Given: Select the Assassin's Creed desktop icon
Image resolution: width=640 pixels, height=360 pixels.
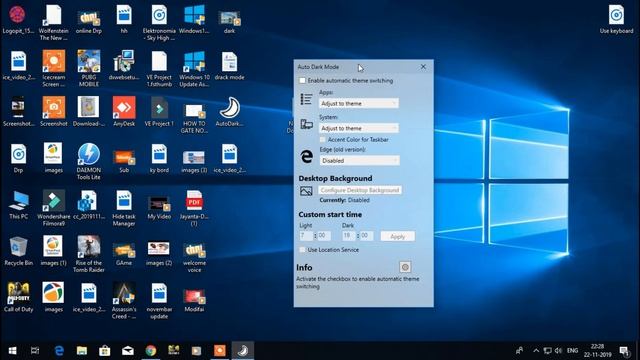Looking at the screenshot, I should coord(124,301).
